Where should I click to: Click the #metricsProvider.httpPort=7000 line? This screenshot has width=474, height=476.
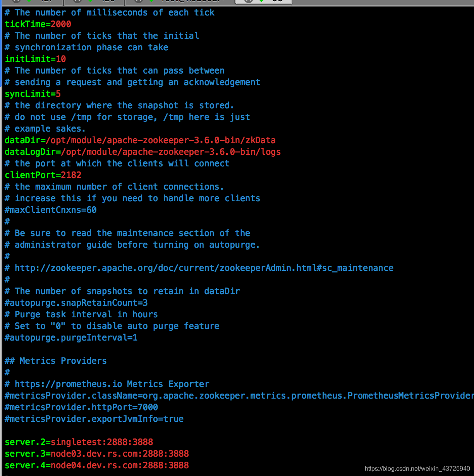point(81,407)
